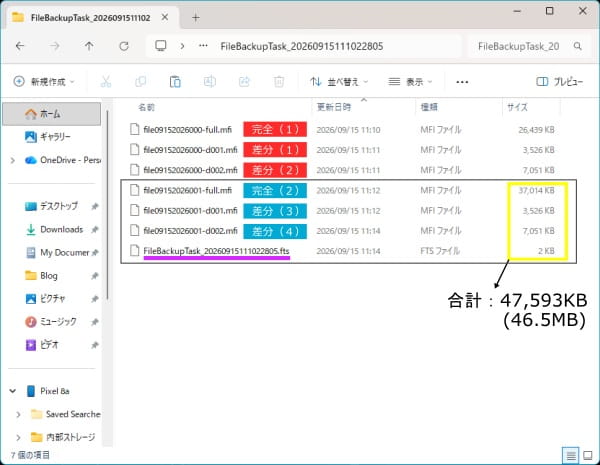This screenshot has width=600, height=465.
Task: Click the PC monitor icon in address bar
Action: tap(161, 46)
